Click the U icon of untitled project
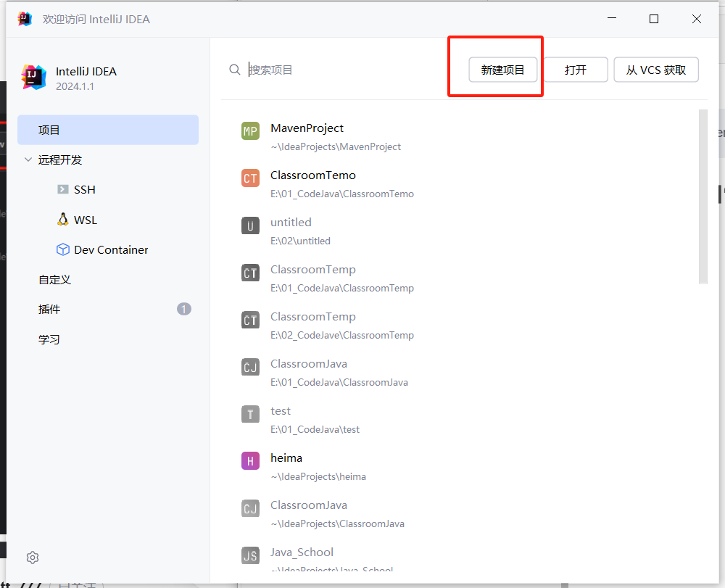The width and height of the screenshot is (725, 588). pyautogui.click(x=251, y=225)
